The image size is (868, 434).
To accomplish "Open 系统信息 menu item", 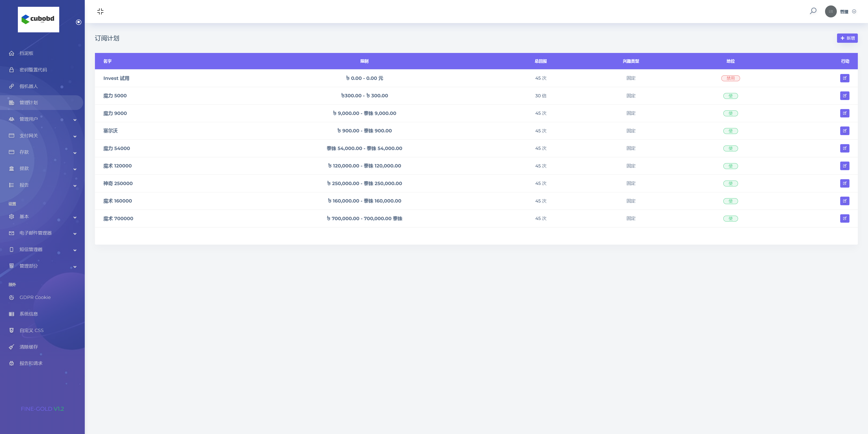I will pyautogui.click(x=29, y=314).
